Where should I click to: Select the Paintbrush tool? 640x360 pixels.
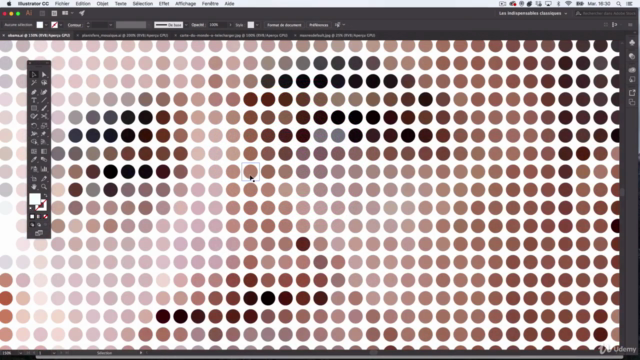(44, 108)
